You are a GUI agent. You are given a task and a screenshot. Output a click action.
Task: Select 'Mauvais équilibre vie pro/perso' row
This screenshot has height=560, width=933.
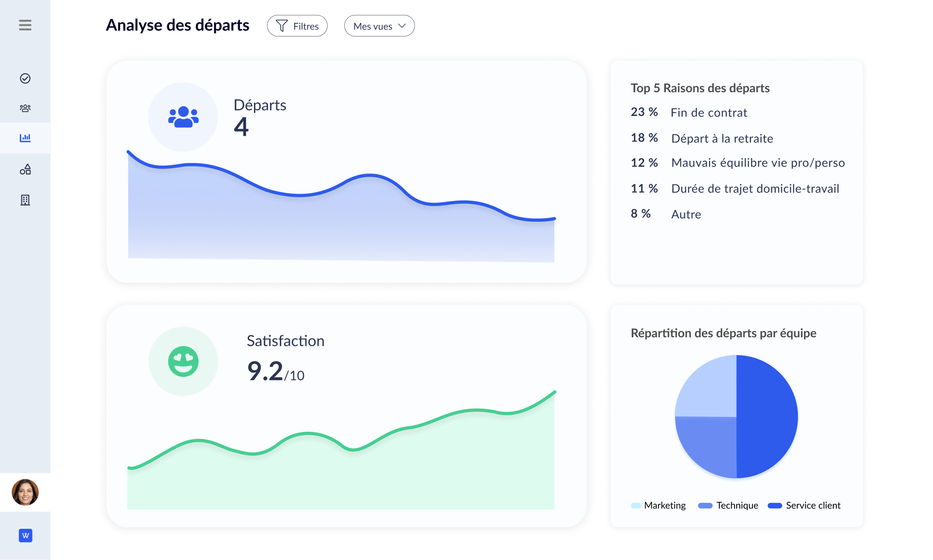click(738, 163)
